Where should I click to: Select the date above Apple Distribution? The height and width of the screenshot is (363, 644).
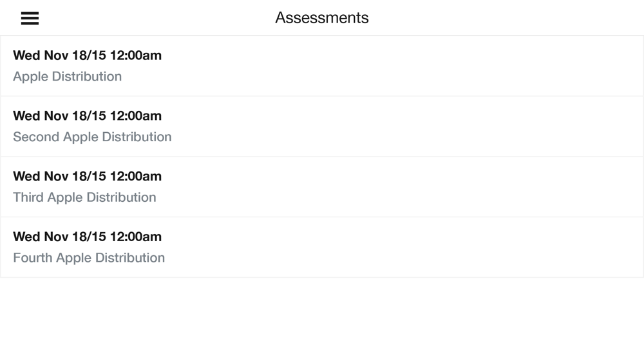click(87, 55)
